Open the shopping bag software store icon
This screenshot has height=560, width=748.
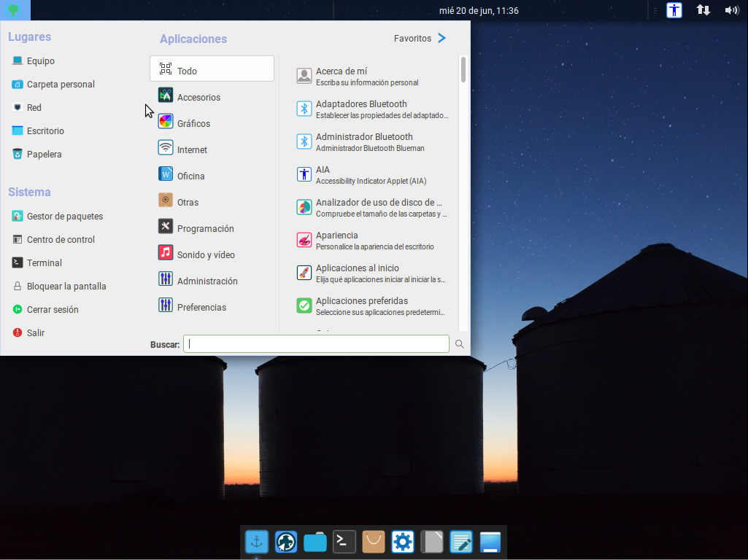[x=374, y=542]
